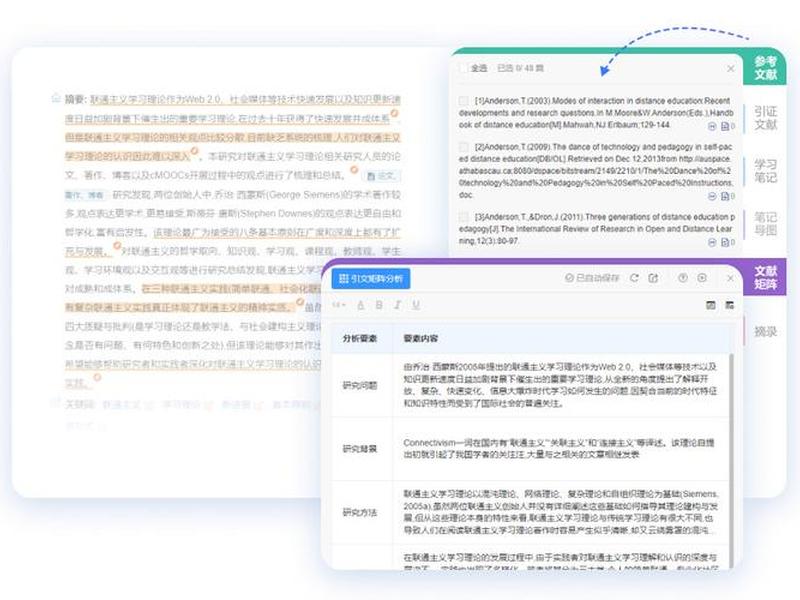Click the second table layout icon in matrix toolbar
Viewport: 800px width, 600px height.
[x=730, y=305]
